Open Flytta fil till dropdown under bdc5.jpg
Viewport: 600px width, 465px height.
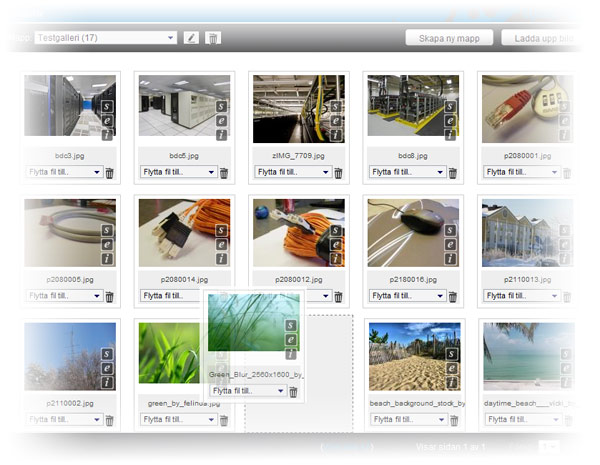179,172
